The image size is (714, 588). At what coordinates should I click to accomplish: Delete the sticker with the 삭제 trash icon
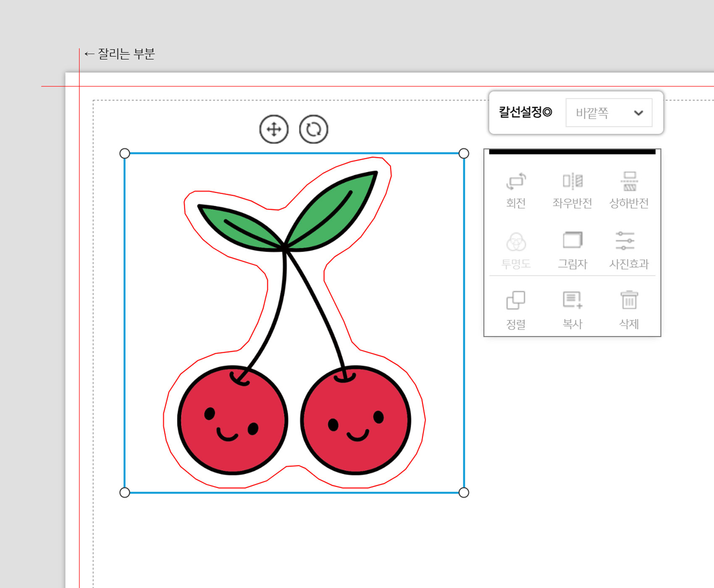[x=629, y=310]
